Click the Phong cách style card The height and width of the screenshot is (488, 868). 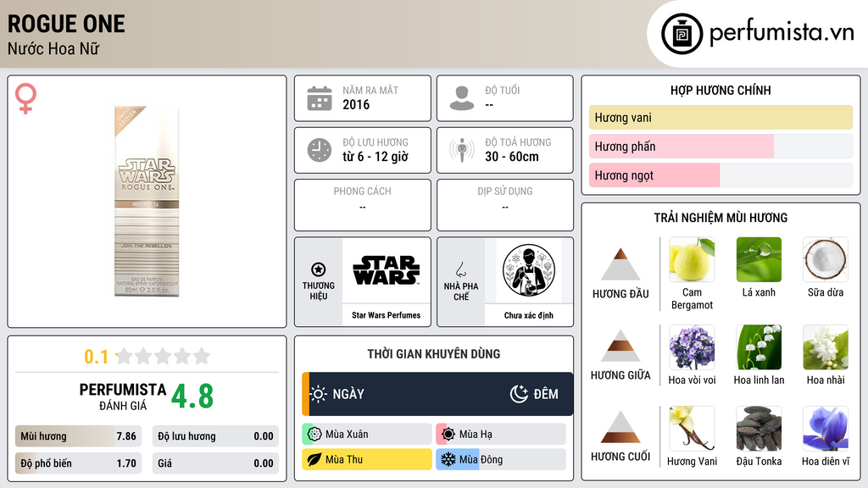(363, 205)
